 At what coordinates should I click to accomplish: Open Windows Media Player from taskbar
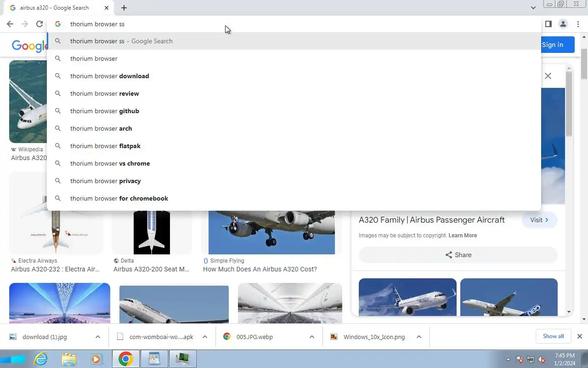(96, 359)
